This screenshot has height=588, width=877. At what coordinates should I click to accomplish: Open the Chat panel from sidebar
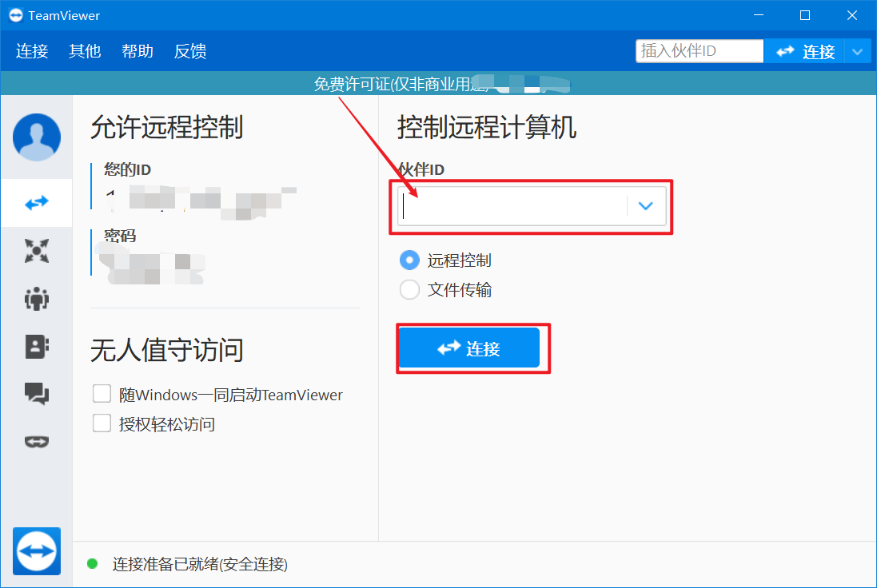36,393
